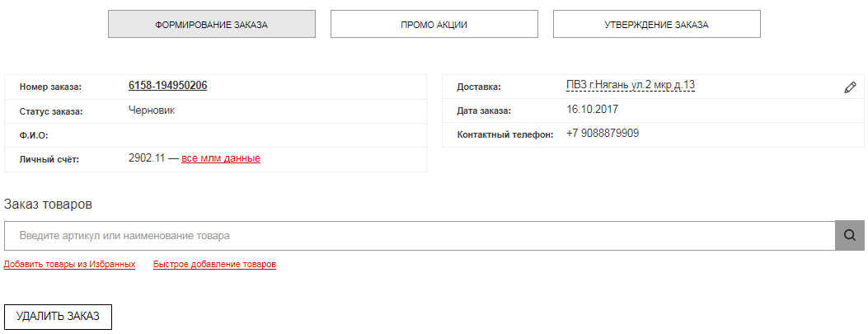868x334 pixels.
Task: Click the order date 16.10.2017
Action: (593, 110)
